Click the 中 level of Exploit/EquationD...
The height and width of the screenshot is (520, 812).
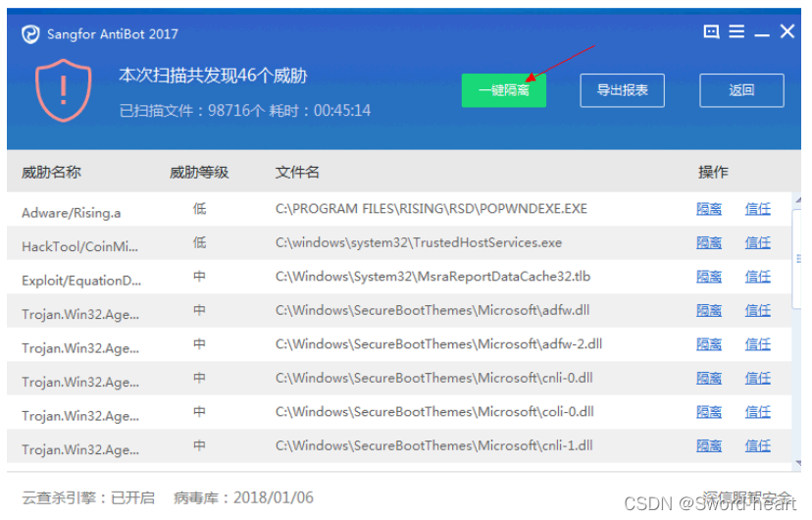[x=199, y=277]
